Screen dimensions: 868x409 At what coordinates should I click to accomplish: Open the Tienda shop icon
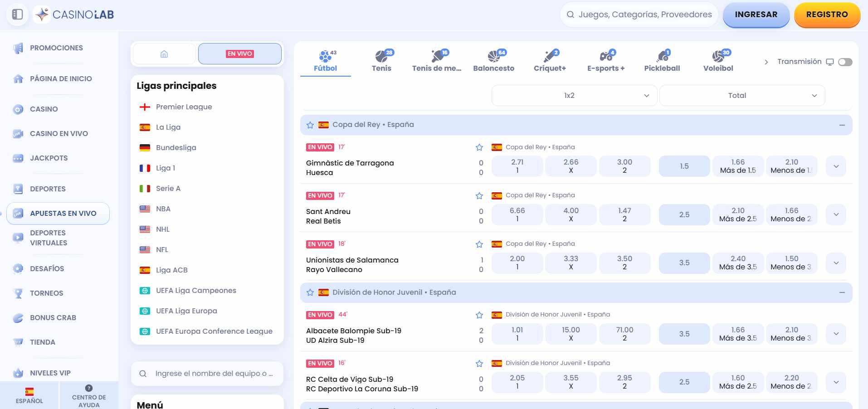point(18,342)
